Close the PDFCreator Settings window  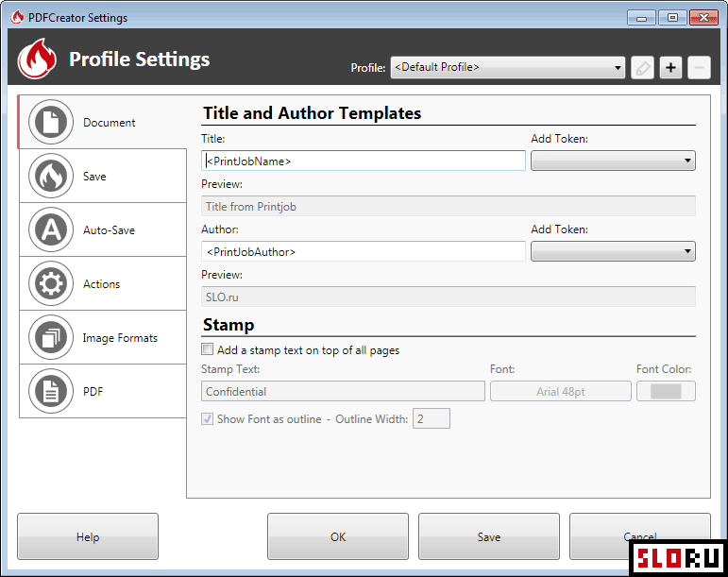pos(703,18)
